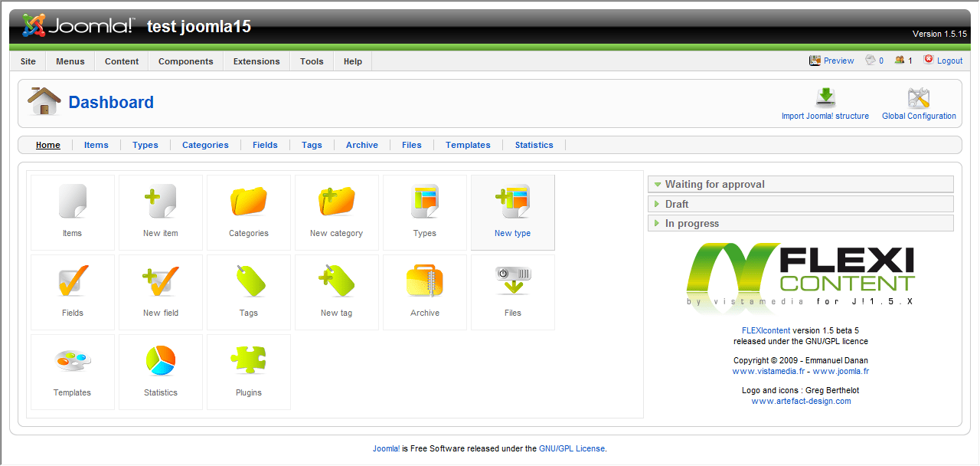Switch to the Items submenu tab

coord(96,145)
